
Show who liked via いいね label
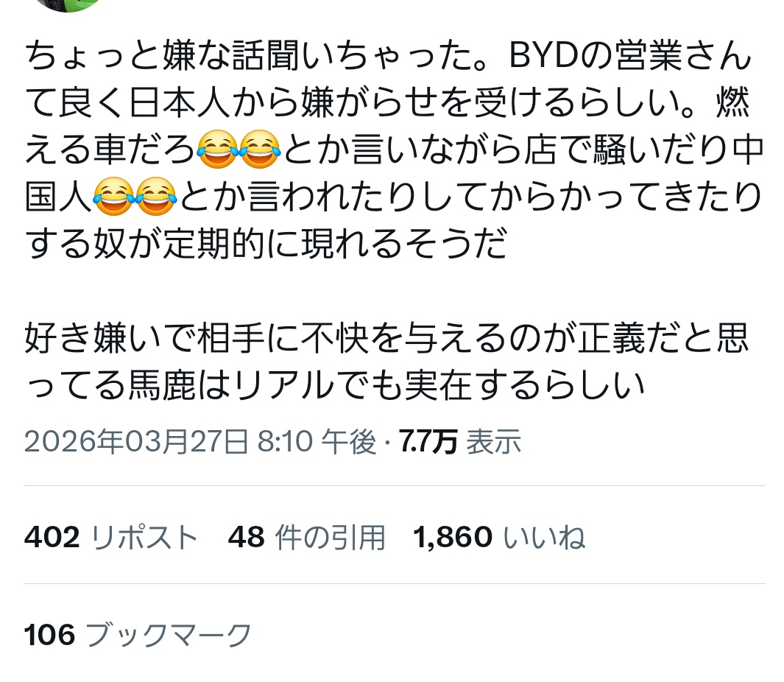(544, 538)
